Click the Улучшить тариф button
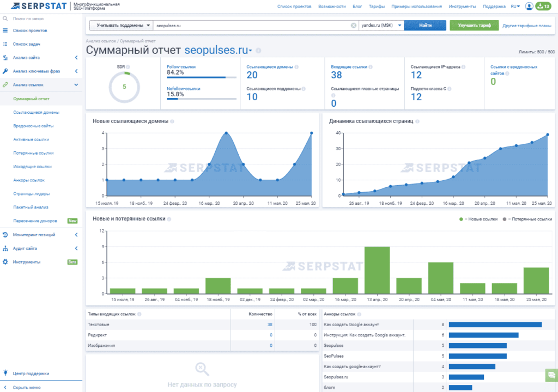558x392 pixels. click(474, 25)
